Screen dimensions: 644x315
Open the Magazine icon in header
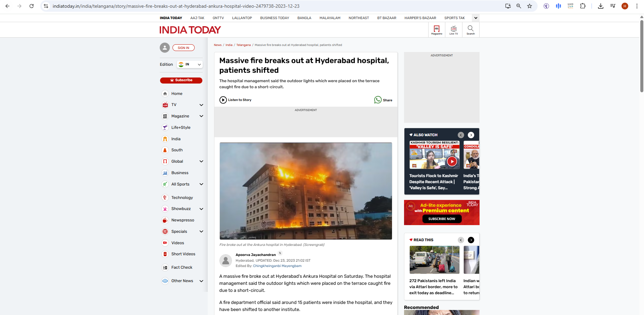coord(437,30)
